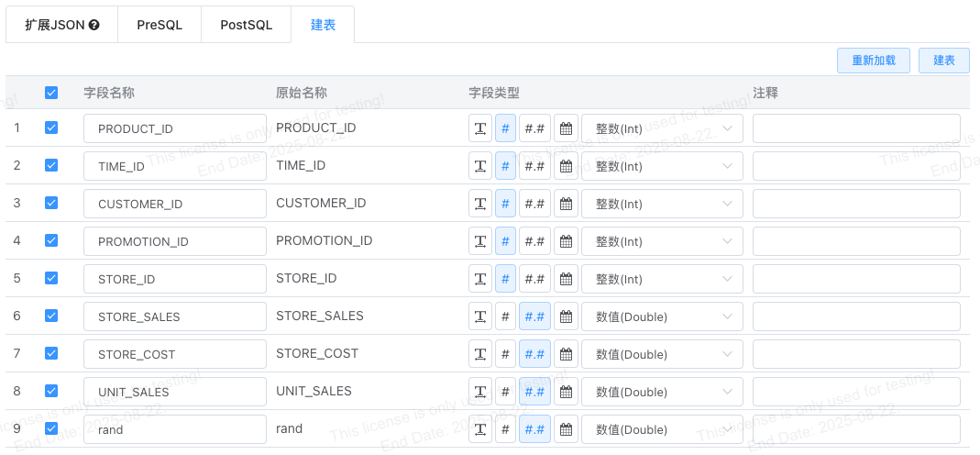The height and width of the screenshot is (455, 980).
Task: Pick integer # icon for STORE_SALES row
Action: point(505,316)
